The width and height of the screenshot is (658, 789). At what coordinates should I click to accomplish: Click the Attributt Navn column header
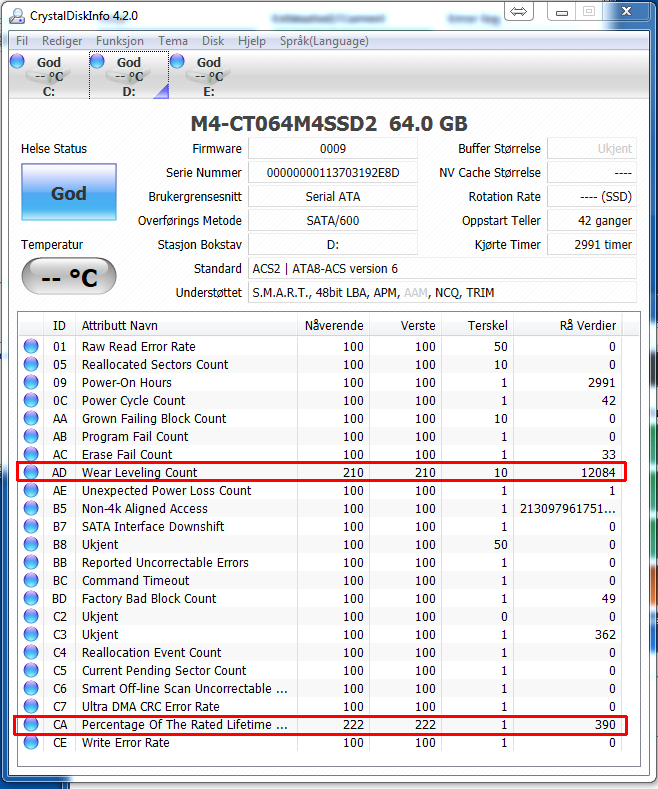click(186, 326)
